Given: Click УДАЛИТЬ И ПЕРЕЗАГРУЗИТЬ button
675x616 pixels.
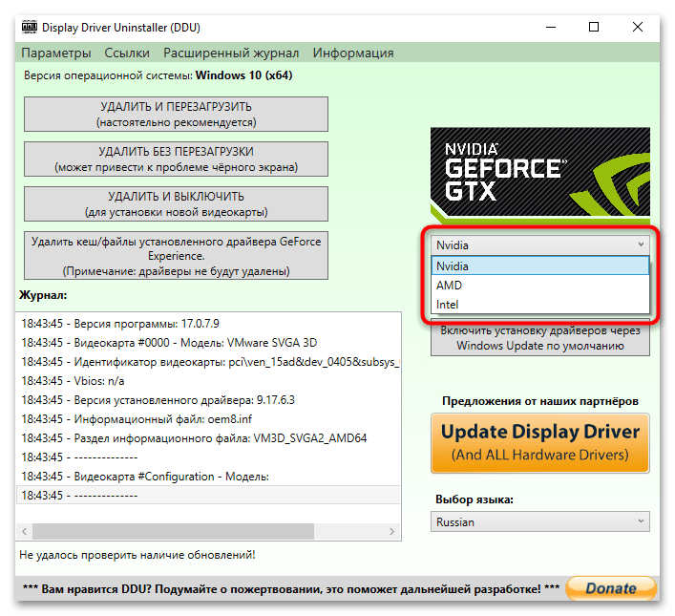Looking at the screenshot, I should tap(176, 115).
